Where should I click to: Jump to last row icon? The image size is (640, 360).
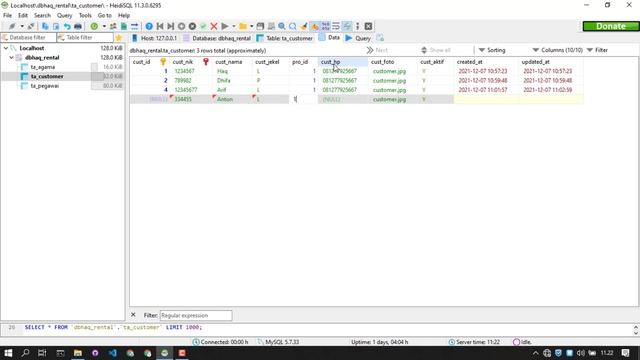[x=171, y=26]
